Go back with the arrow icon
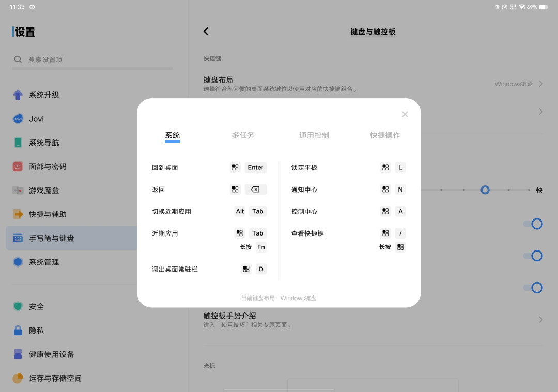The height and width of the screenshot is (392, 558). pyautogui.click(x=206, y=32)
